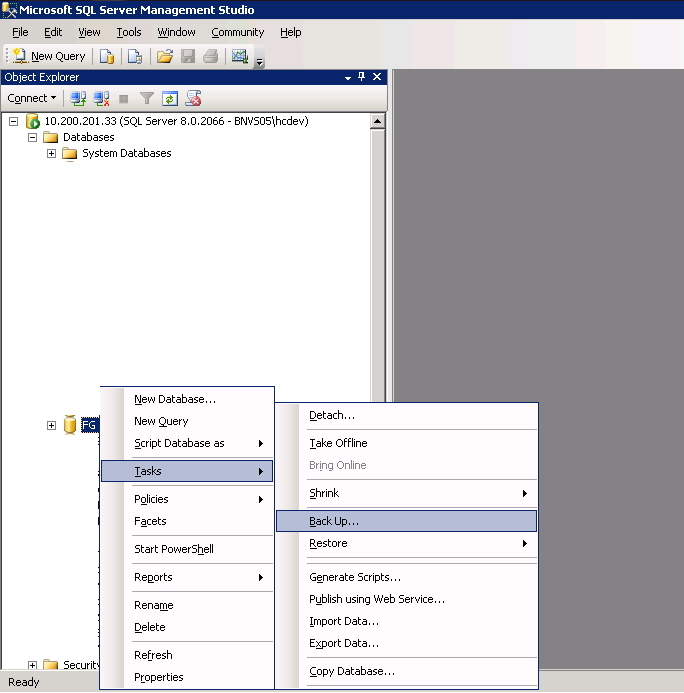Choose New Database... from context menu

[187, 399]
